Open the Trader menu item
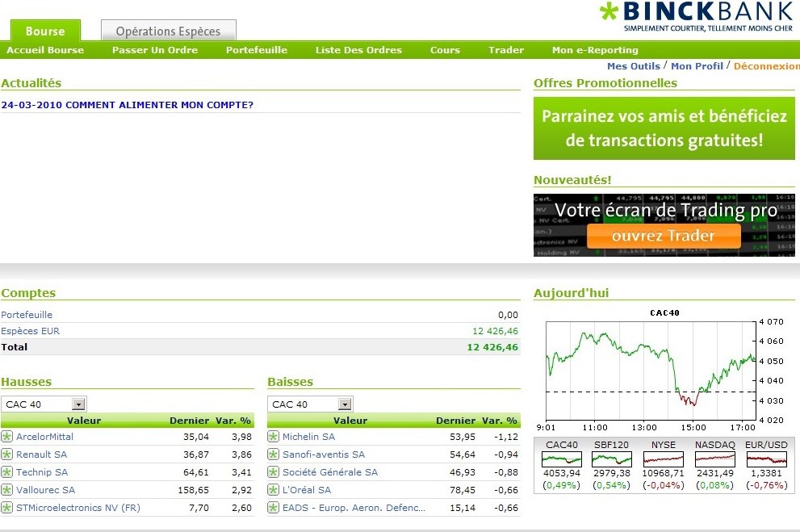The height and width of the screenshot is (532, 800). click(506, 50)
